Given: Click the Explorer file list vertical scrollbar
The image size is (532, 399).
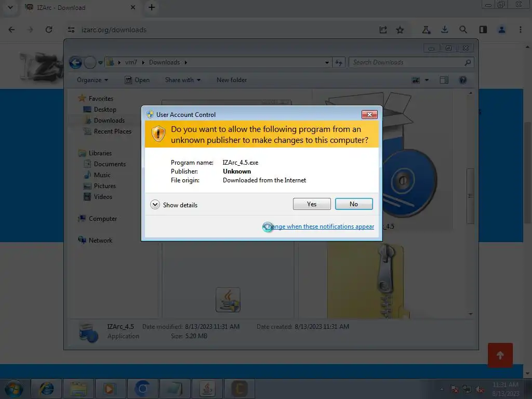Looking at the screenshot, I should pyautogui.click(x=470, y=196).
